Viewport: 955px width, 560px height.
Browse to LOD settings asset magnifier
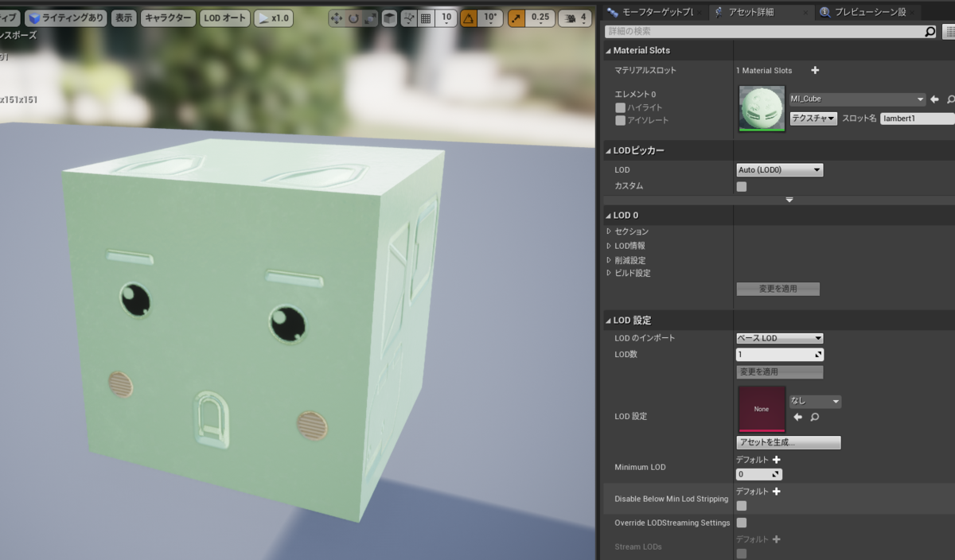coord(814,417)
